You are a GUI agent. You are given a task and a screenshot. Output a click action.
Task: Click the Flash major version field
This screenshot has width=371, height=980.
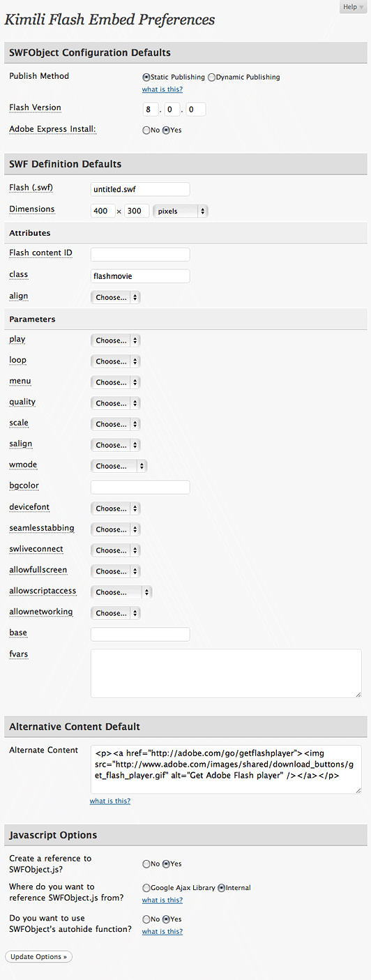click(151, 110)
